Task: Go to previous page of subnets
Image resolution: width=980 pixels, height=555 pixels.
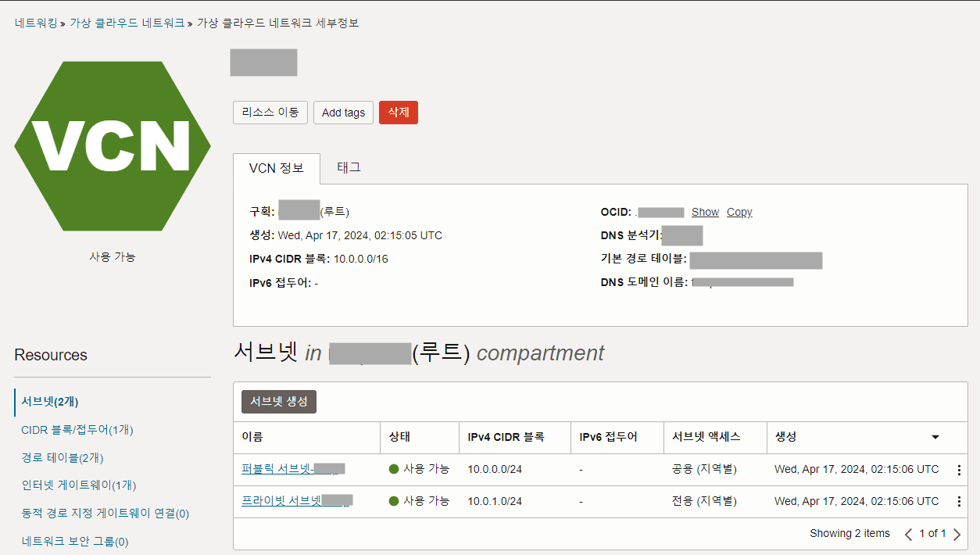Action: (908, 535)
